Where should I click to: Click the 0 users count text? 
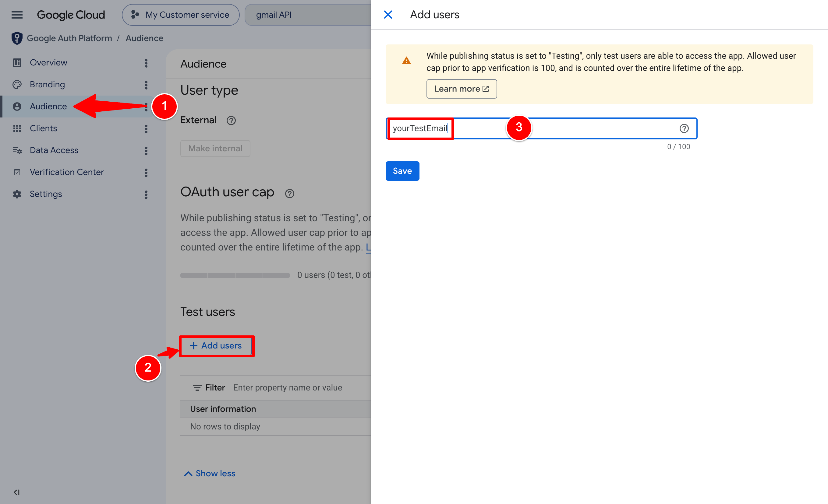(x=334, y=275)
